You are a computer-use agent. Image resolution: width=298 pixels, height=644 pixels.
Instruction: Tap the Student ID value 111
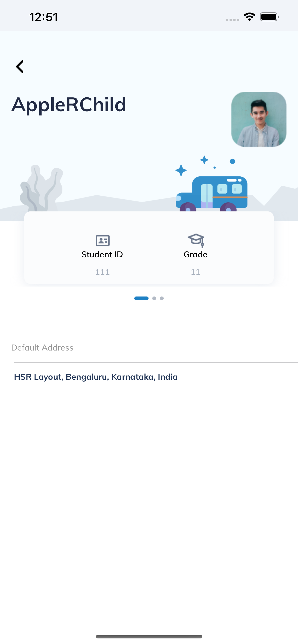[x=103, y=272]
